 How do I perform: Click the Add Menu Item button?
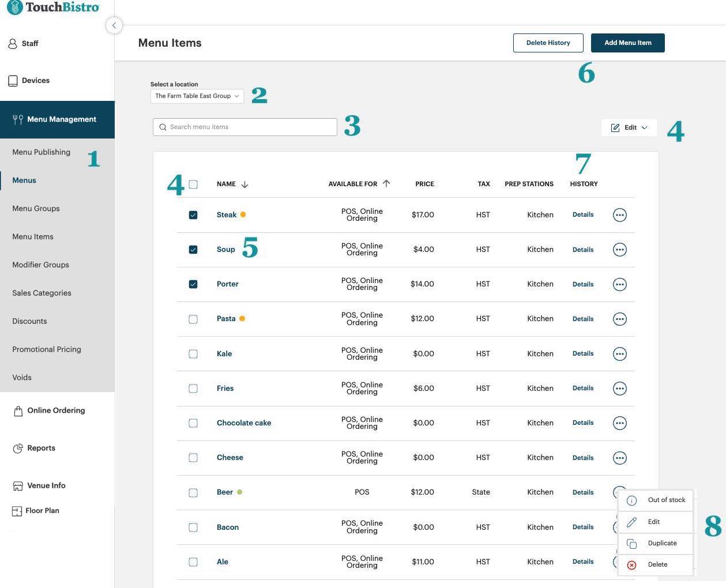[x=627, y=43]
